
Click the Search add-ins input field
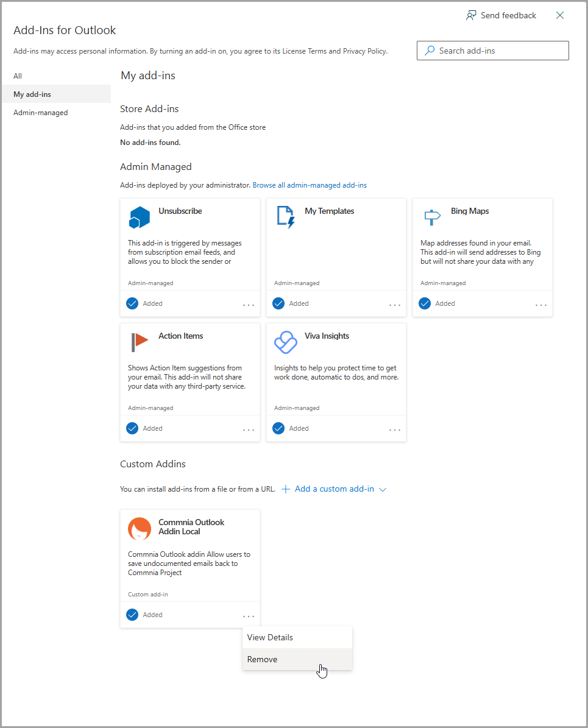pos(493,51)
